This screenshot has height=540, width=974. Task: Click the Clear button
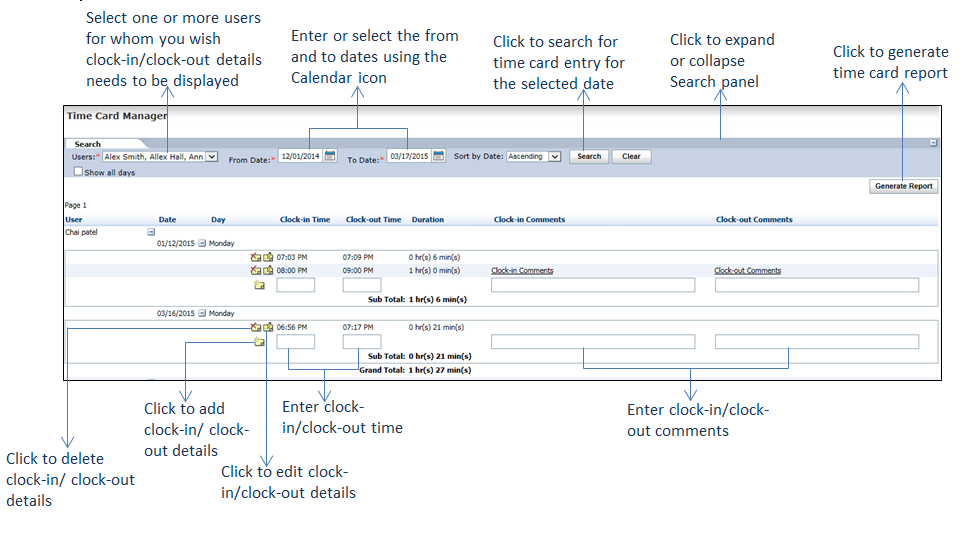[x=631, y=157]
